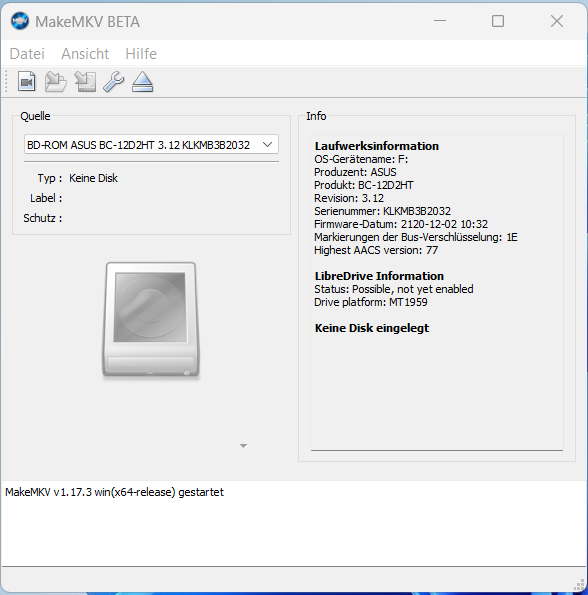Expand the BD-ROM ASUS source dropdown
The image size is (588, 595).
tap(151, 145)
